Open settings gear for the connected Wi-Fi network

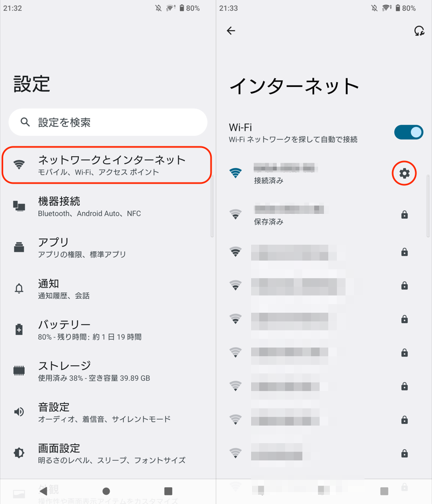click(x=404, y=173)
